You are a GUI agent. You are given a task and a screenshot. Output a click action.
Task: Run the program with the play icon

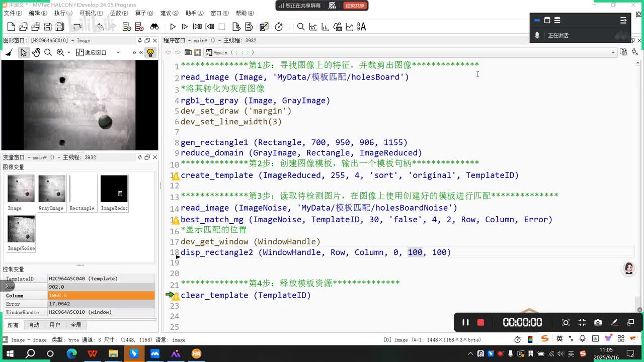pos(173,27)
